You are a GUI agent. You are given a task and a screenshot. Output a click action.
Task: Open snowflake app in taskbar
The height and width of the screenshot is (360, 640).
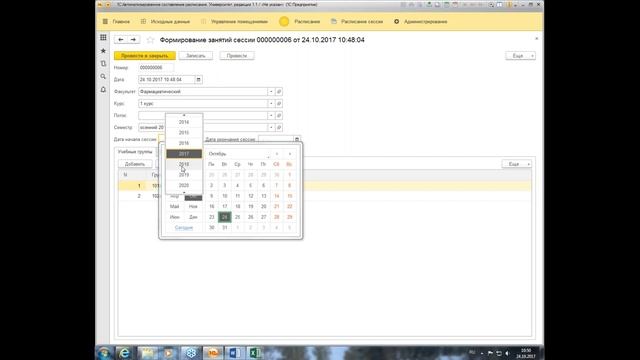[191, 353]
